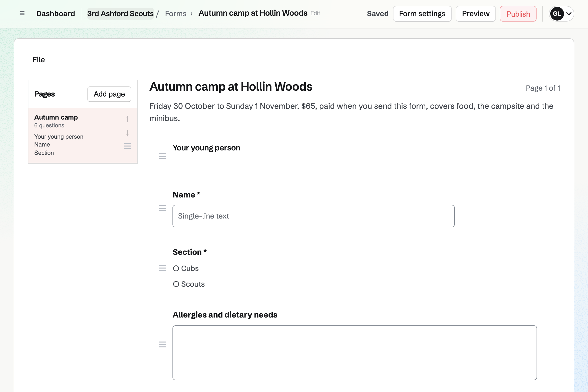Click the Preview button
The image size is (588, 392).
476,14
